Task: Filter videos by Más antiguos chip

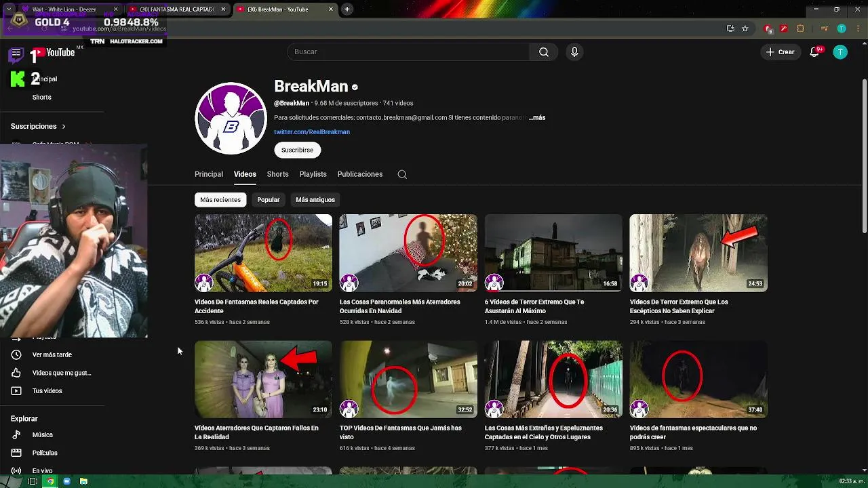Action: (315, 200)
